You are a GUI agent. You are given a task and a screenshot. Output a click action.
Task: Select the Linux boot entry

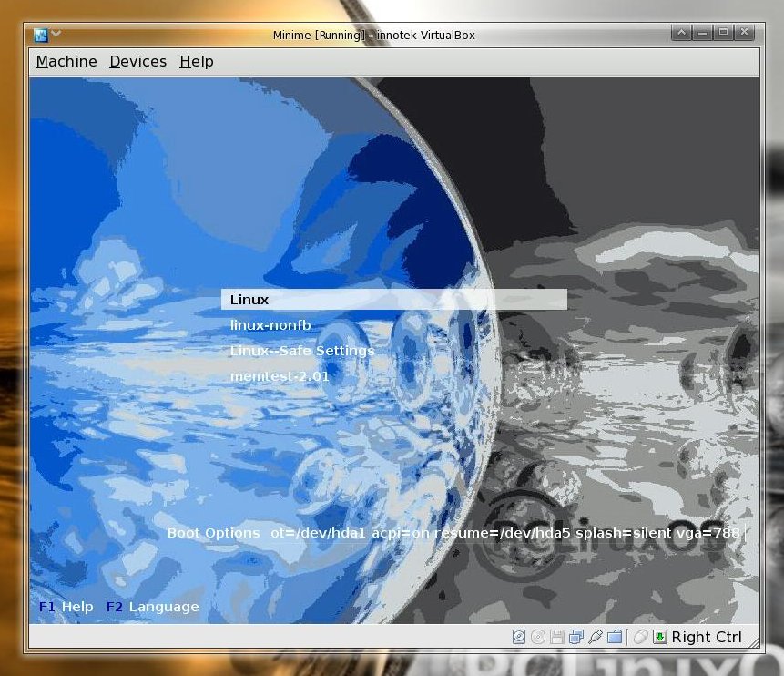394,299
